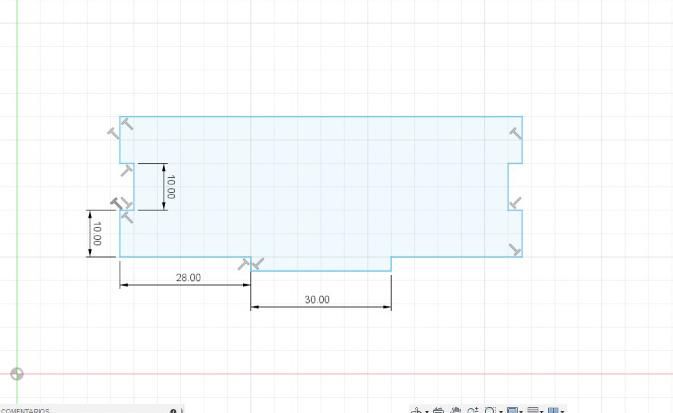Click the sketch origin point
The height and width of the screenshot is (413, 673).
(x=17, y=374)
